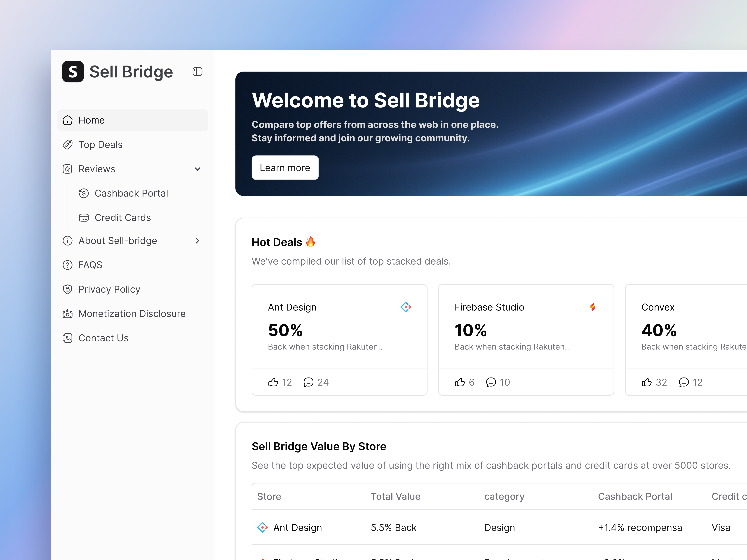The width and height of the screenshot is (747, 560).
Task: Click the Ant Design logo in deal card
Action: [x=406, y=307]
